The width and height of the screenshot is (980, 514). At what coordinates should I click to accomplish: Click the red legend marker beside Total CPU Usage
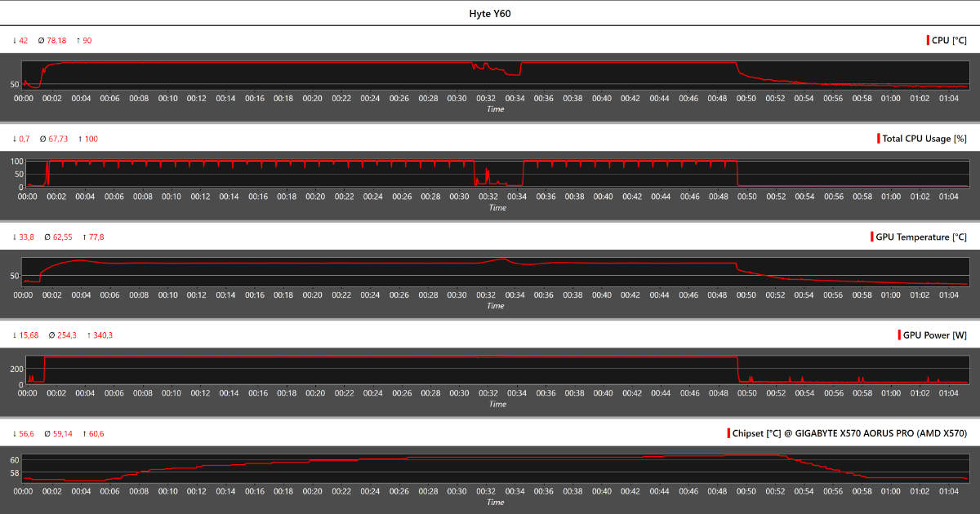879,139
